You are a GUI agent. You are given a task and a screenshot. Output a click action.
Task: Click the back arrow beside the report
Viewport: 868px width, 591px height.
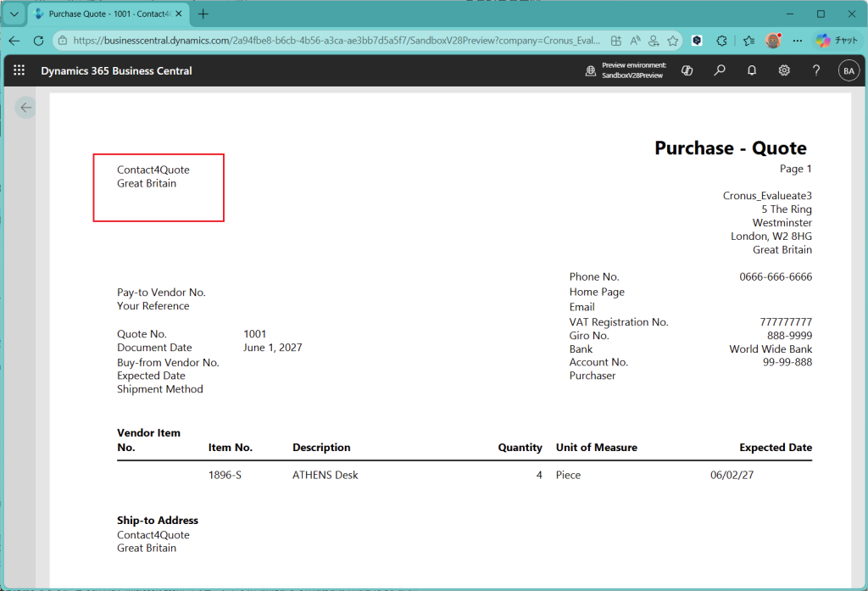26,108
